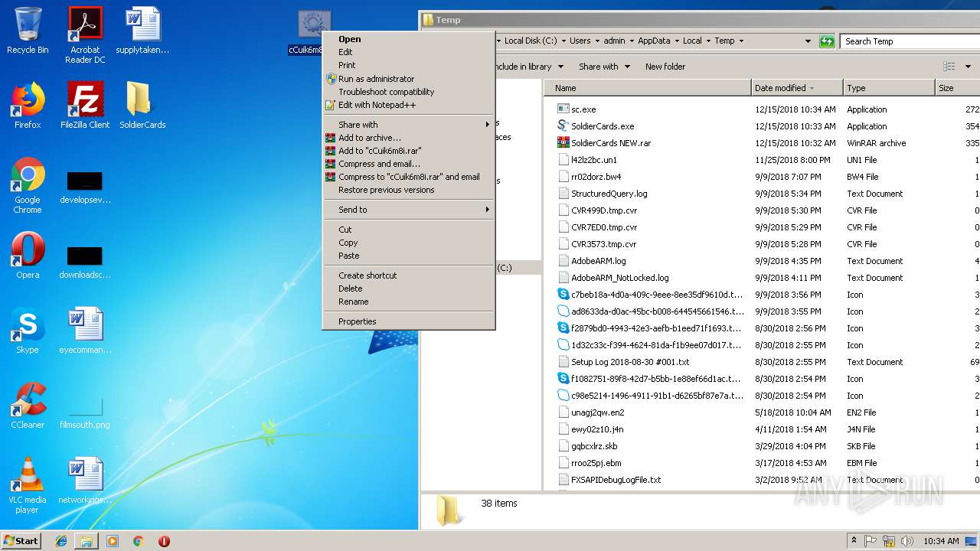Click the taskbar clock showing 10:34 AM
980x551 pixels.
(941, 541)
